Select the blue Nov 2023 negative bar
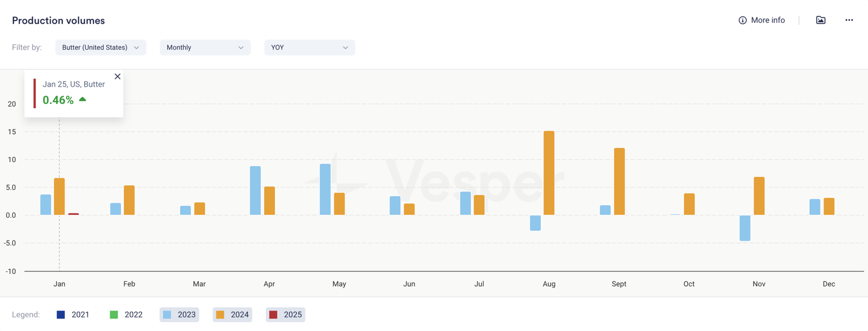Image resolution: width=868 pixels, height=331 pixels. click(745, 228)
